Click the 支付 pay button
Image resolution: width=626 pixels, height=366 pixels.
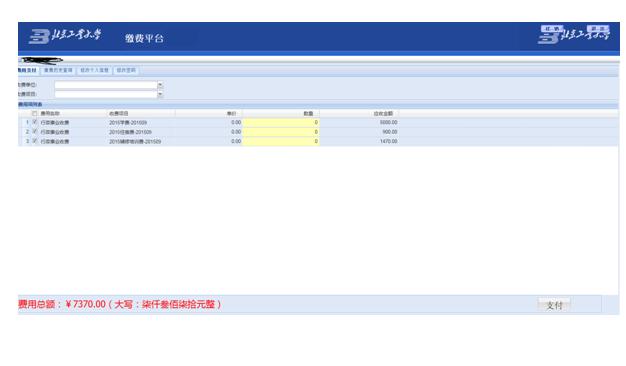coord(554,305)
